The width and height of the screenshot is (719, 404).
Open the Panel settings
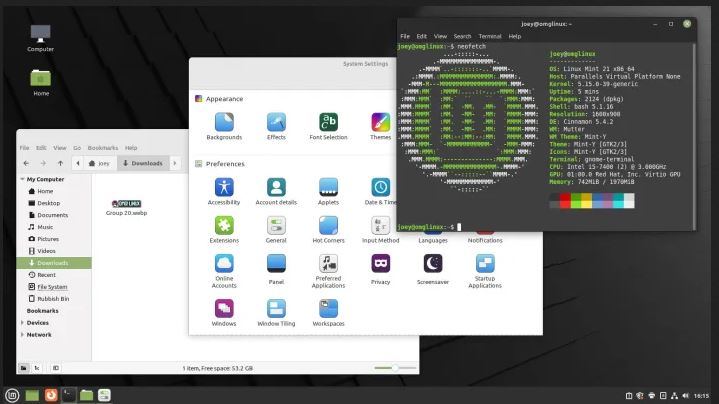point(276,269)
